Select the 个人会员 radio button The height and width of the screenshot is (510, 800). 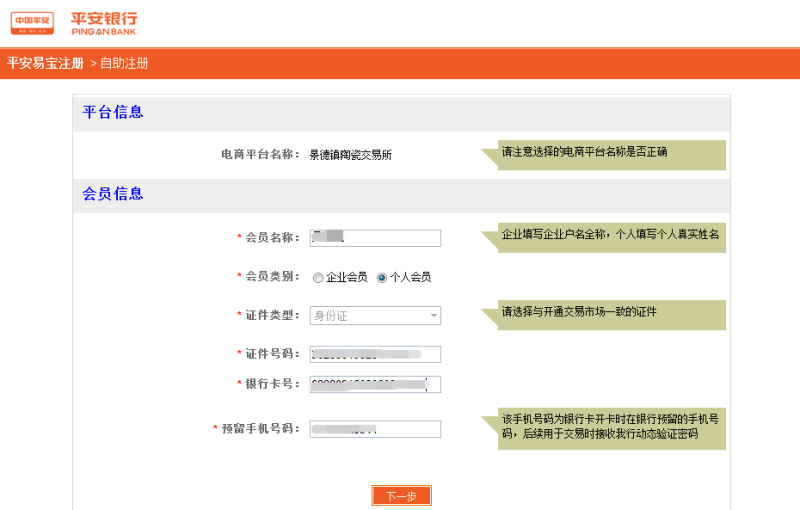[x=382, y=277]
